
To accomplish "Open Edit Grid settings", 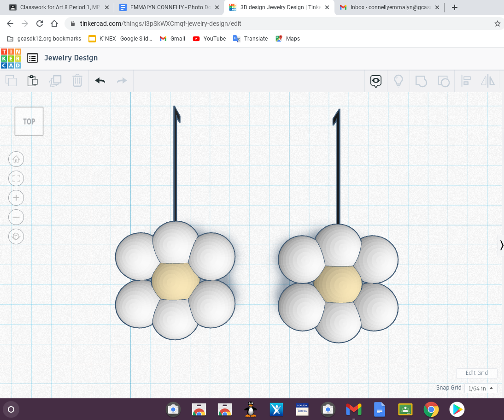I will pos(476,373).
